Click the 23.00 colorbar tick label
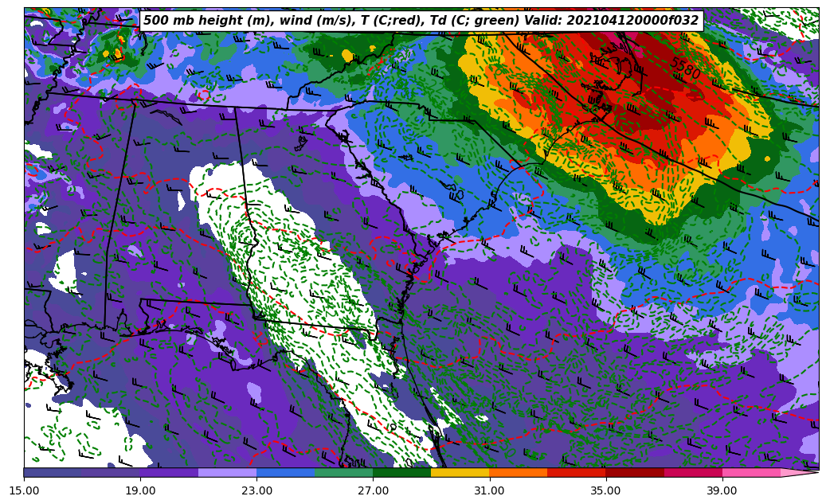826x504 pixels. click(256, 490)
